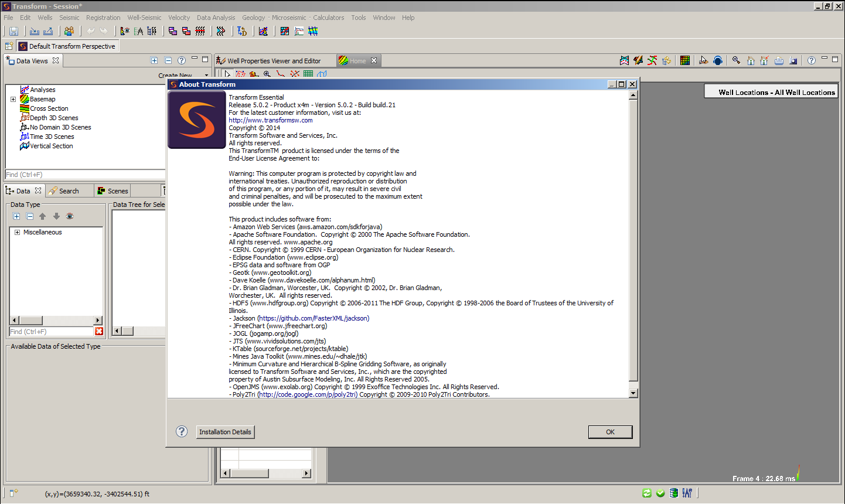Click the Help icon in About Transform dialog
845x504 pixels.
coord(182,431)
